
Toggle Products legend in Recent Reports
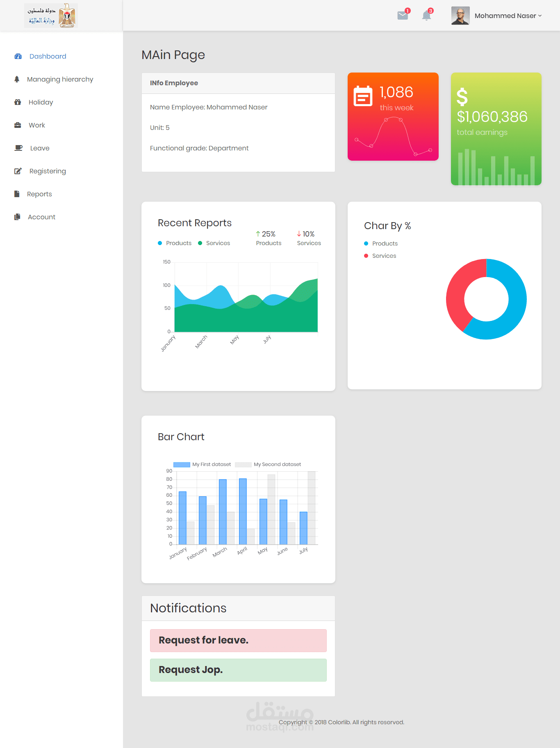175,243
